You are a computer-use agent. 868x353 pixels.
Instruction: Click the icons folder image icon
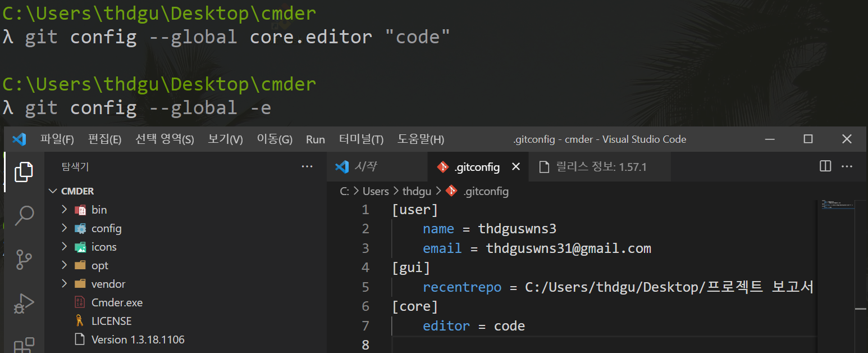[80, 247]
